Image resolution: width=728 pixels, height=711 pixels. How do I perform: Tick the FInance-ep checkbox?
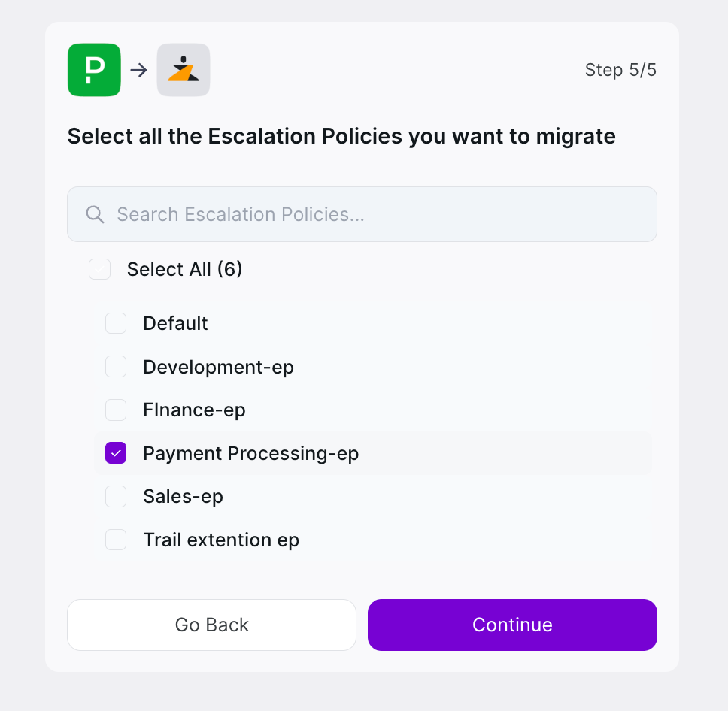(x=116, y=410)
